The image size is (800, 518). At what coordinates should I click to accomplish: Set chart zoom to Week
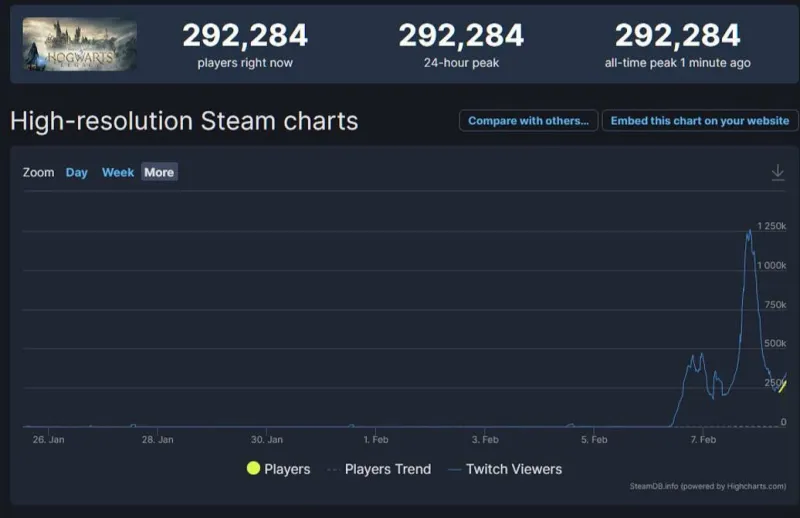coord(118,172)
